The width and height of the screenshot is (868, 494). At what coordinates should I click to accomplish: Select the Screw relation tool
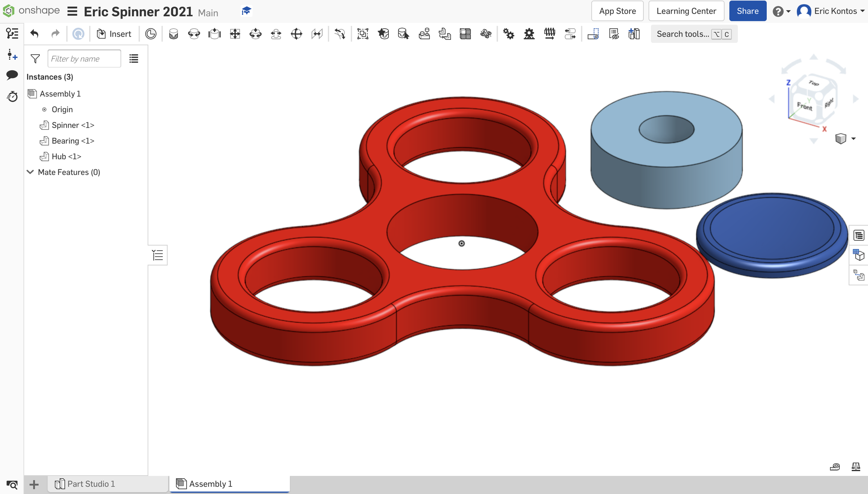click(550, 34)
